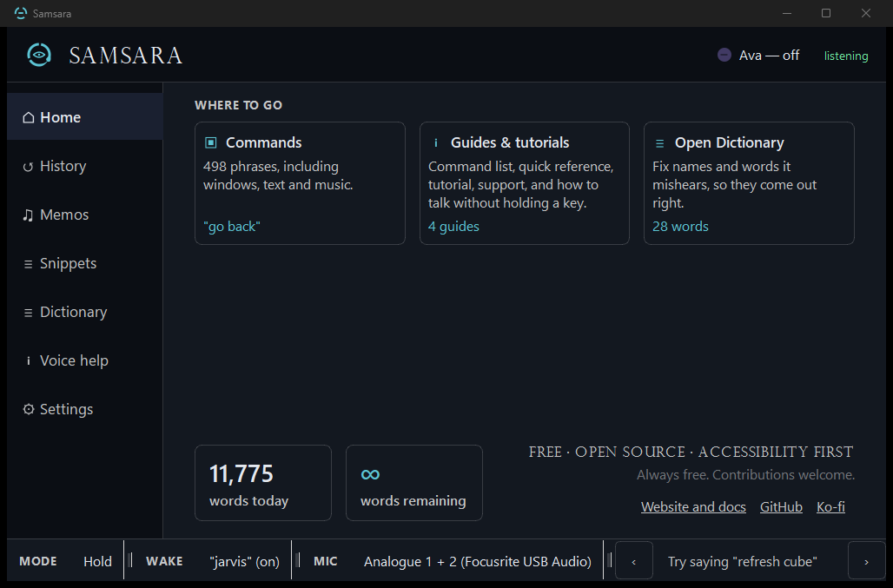Screen dimensions: 893x588
Task: Click Fix names and words description
Action: coord(734,184)
